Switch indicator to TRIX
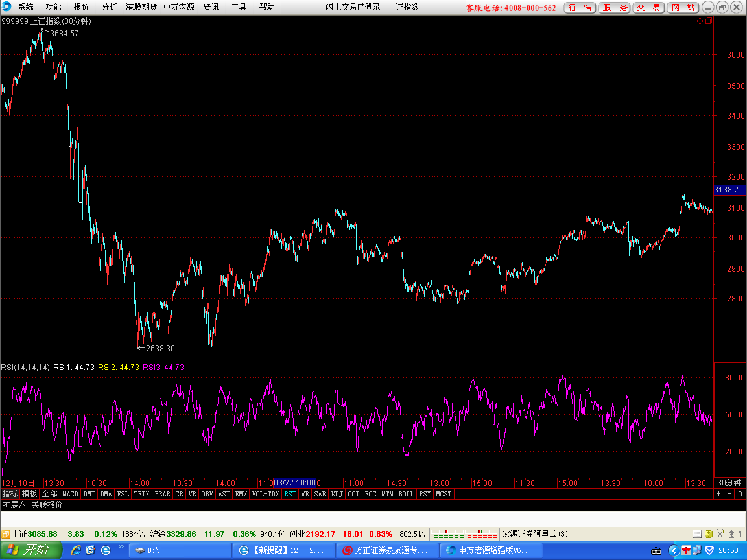 [141, 494]
